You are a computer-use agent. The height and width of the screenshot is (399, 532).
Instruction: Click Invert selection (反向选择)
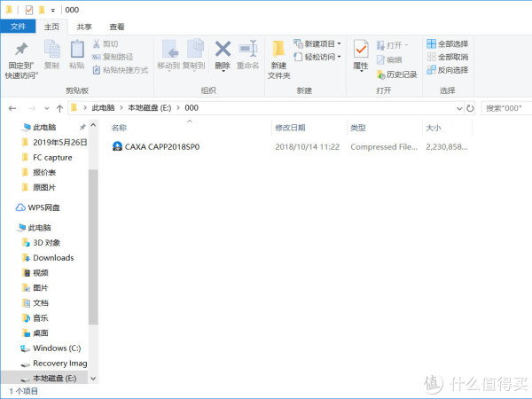tap(448, 70)
